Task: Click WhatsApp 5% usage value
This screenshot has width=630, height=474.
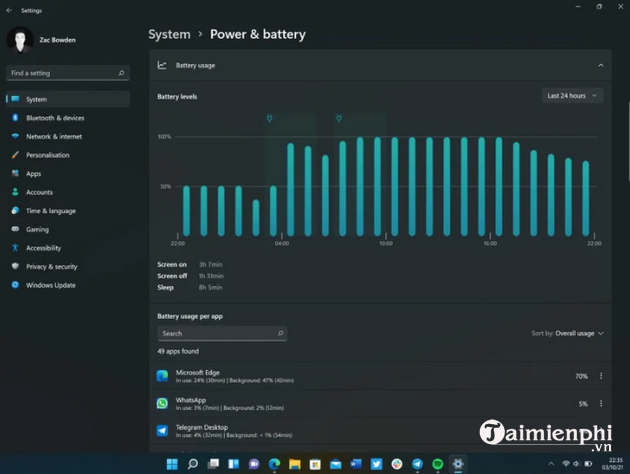Action: tap(583, 404)
